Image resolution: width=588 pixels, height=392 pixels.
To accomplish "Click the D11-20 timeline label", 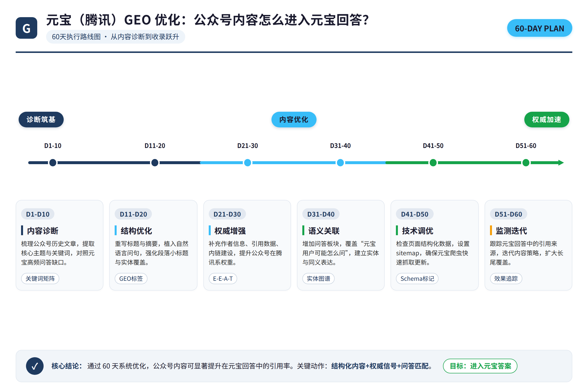I will pyautogui.click(x=155, y=146).
